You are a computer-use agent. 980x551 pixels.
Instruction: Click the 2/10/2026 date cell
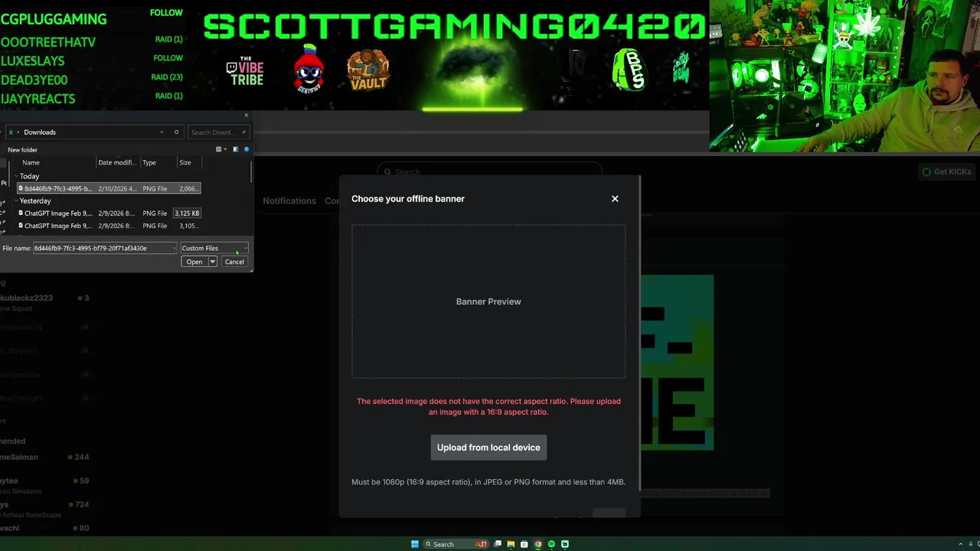pos(118,188)
